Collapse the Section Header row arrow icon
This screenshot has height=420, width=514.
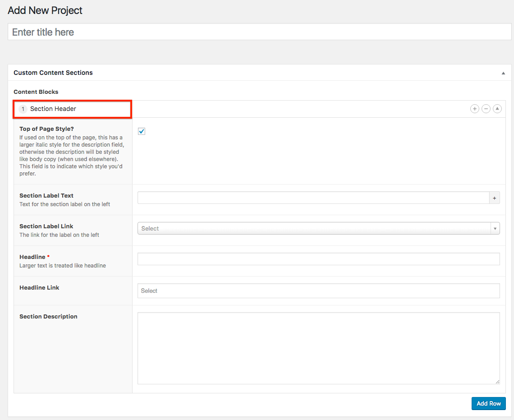(x=497, y=109)
